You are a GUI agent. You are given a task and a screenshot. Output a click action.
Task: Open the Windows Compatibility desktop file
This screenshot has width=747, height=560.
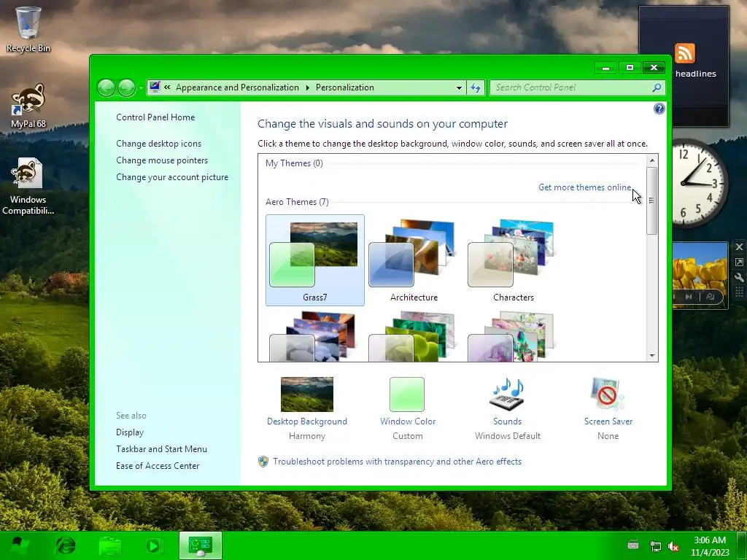28,186
